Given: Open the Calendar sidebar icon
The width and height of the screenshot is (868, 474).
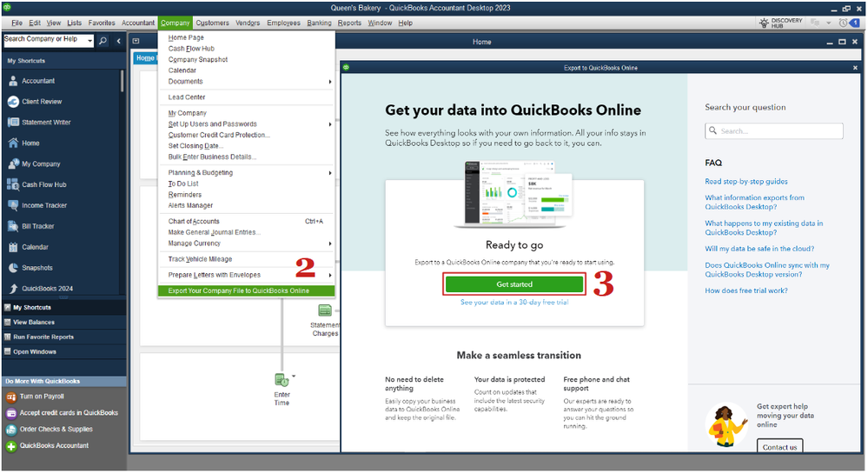Looking at the screenshot, I should (x=13, y=247).
